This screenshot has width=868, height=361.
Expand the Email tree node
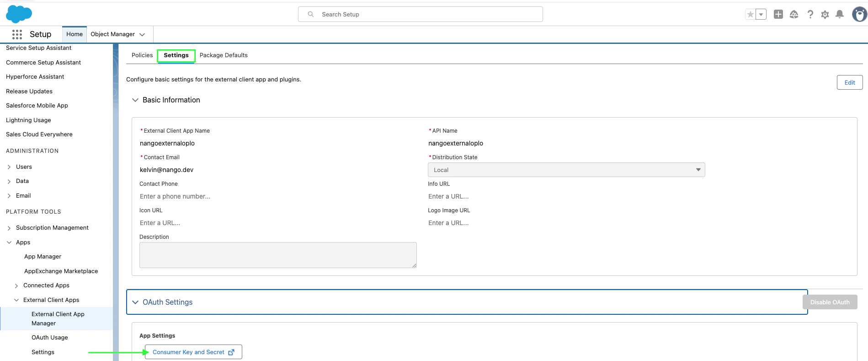[x=9, y=196]
